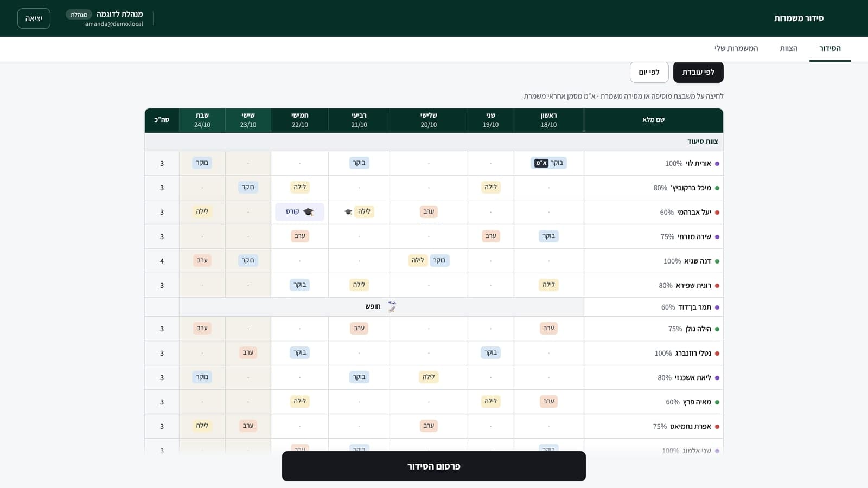Click the ראשון 18/10 column header
Viewport: 868px width, 488px height.
point(548,120)
